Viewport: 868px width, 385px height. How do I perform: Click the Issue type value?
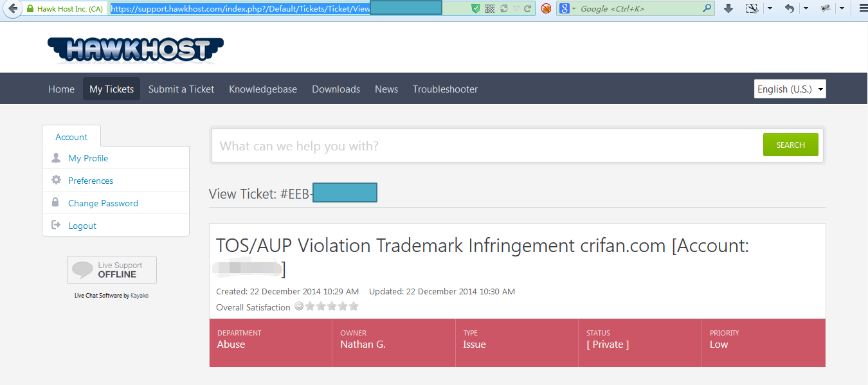(x=475, y=345)
